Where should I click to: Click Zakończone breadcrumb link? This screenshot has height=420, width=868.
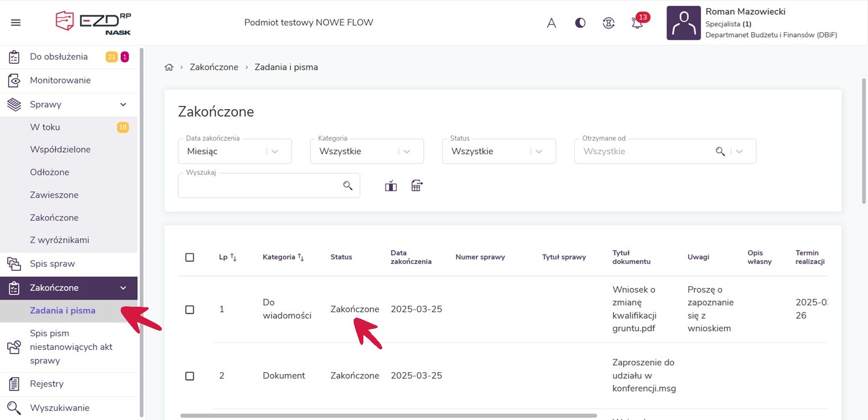[214, 67]
